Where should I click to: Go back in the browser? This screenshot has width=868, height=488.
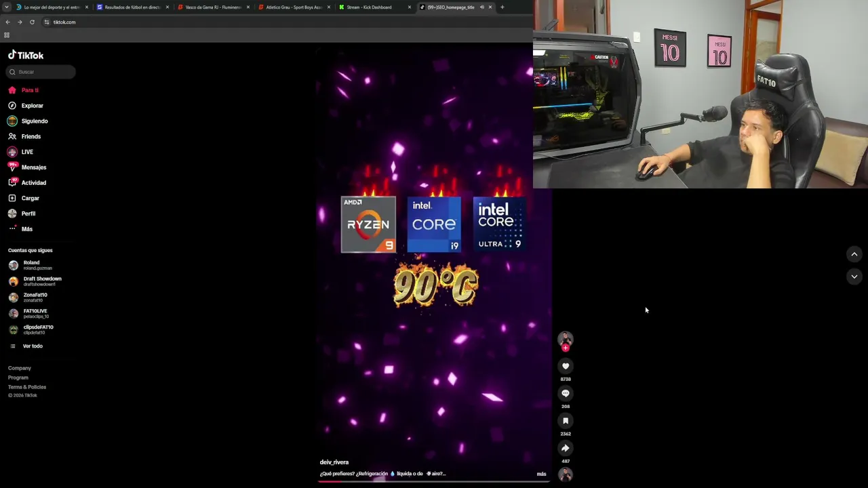click(x=7, y=22)
